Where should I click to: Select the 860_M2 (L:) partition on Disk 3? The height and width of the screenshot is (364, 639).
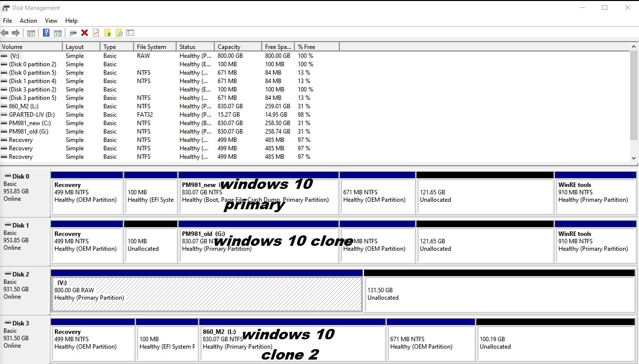click(x=292, y=340)
